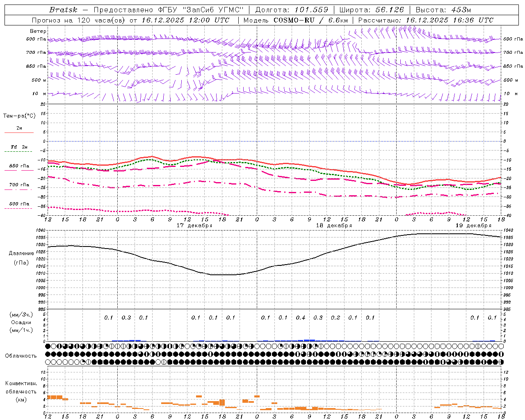This screenshot has width=525, height=420.
Task: Click the "(км)" convective cloud unit label
Action: [21, 399]
